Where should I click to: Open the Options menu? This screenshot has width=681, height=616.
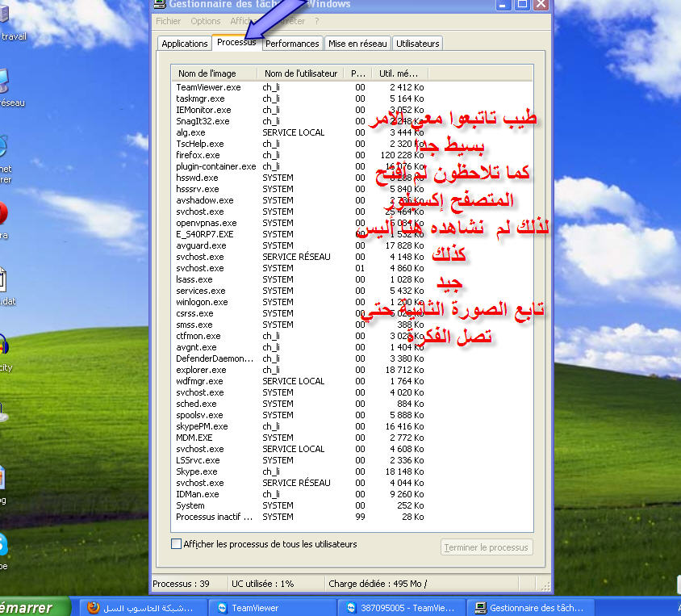(x=206, y=21)
